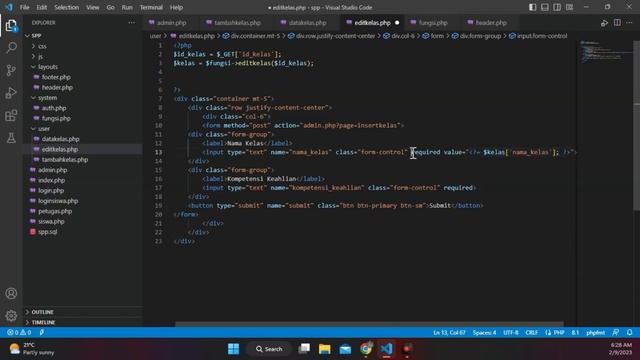Viewport: 640px width, 360px height.
Task: Collapse the user folder
Action: pyautogui.click(x=44, y=129)
